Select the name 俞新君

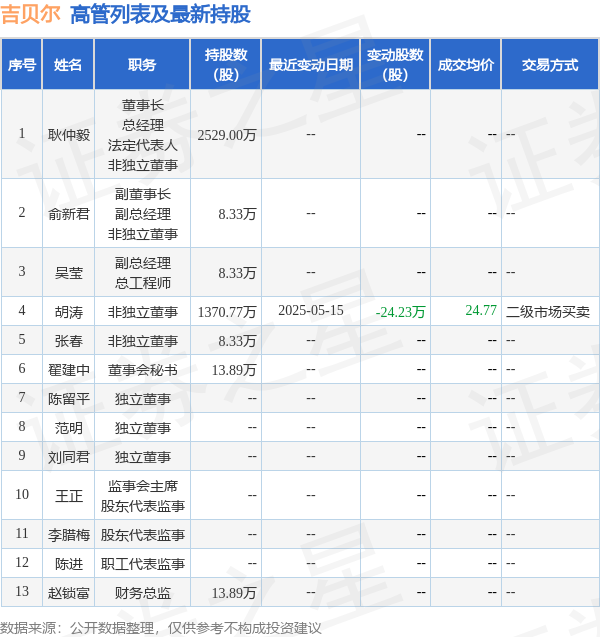coord(69,214)
